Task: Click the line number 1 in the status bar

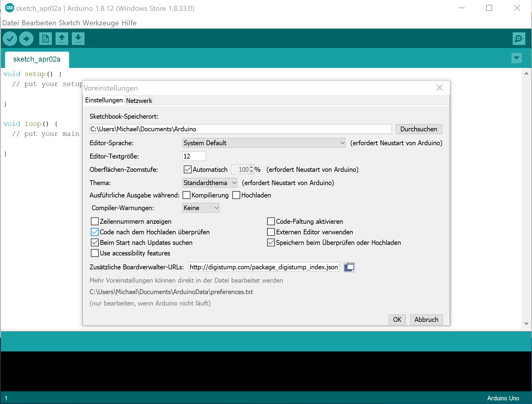Action: coord(6,398)
